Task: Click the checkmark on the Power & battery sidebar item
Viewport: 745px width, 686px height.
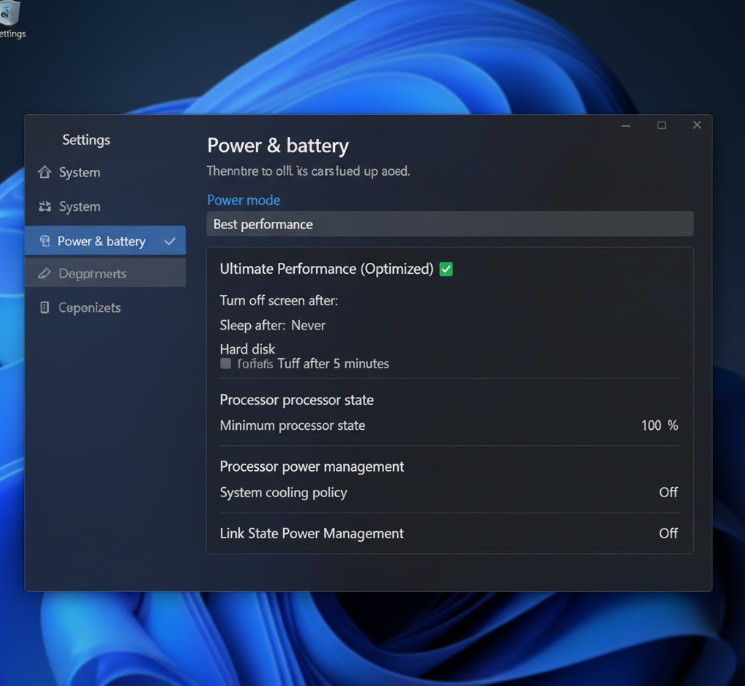Action: point(170,241)
